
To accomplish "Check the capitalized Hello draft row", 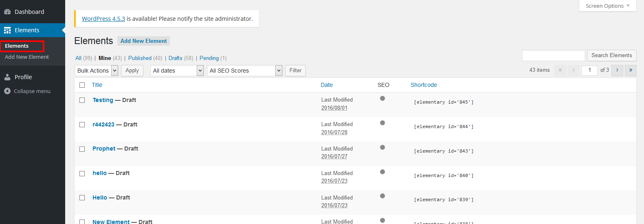I will [x=82, y=197].
